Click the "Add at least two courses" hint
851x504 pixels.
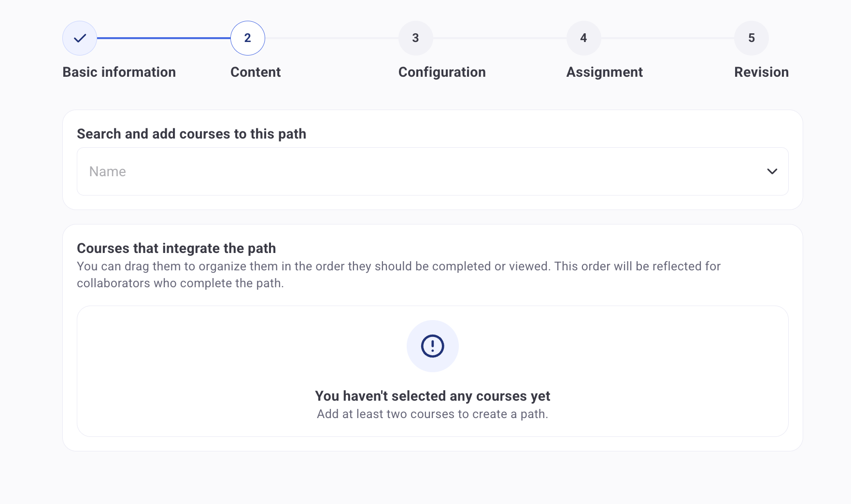point(432,414)
